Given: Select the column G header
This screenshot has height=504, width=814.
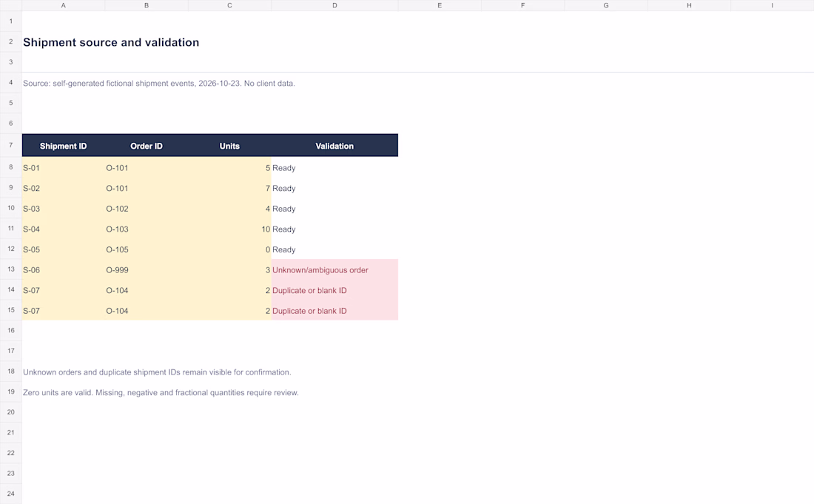Looking at the screenshot, I should coord(606,5).
